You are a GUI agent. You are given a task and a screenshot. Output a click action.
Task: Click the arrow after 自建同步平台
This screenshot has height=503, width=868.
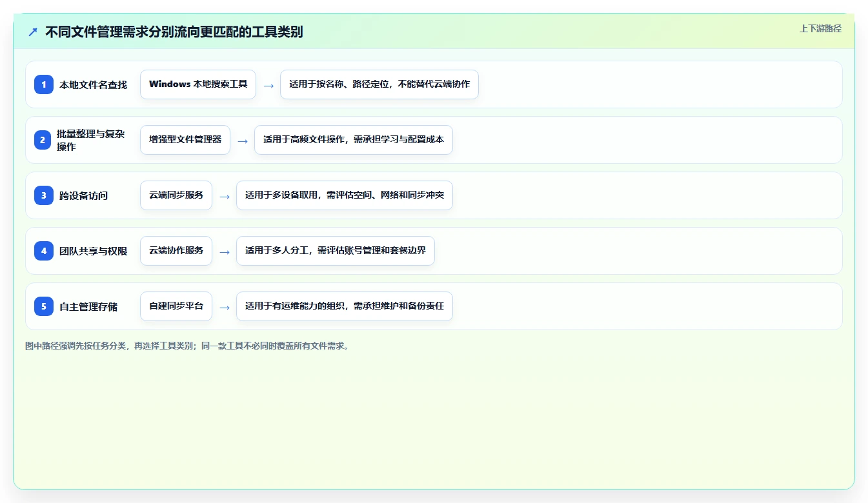coord(225,307)
